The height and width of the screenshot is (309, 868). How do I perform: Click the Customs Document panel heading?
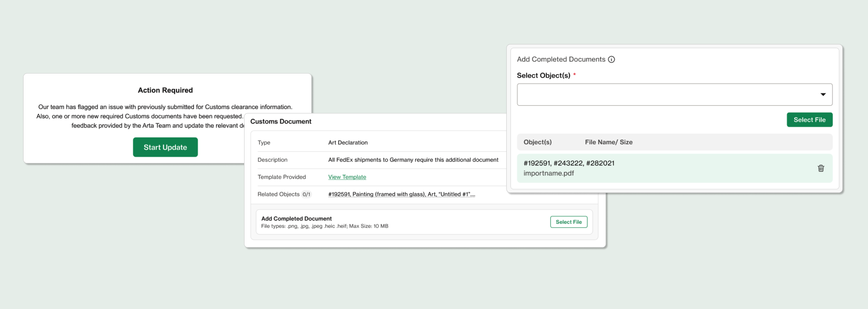coord(281,122)
